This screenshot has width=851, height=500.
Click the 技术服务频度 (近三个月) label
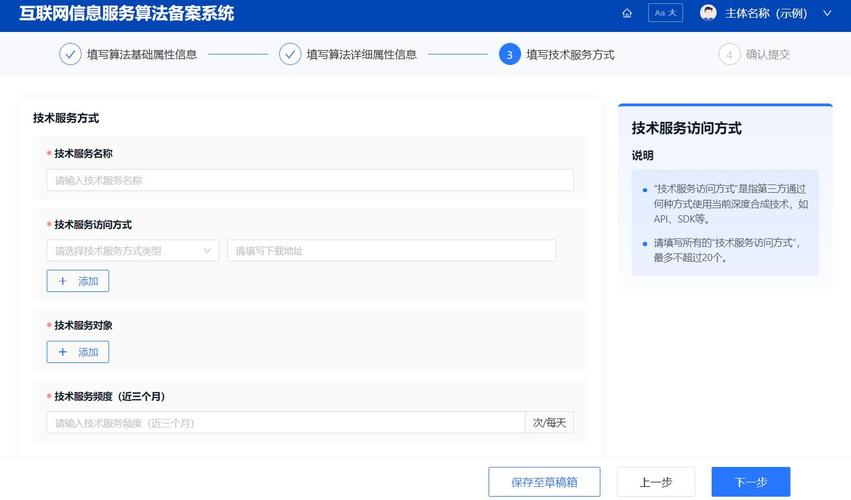[109, 396]
